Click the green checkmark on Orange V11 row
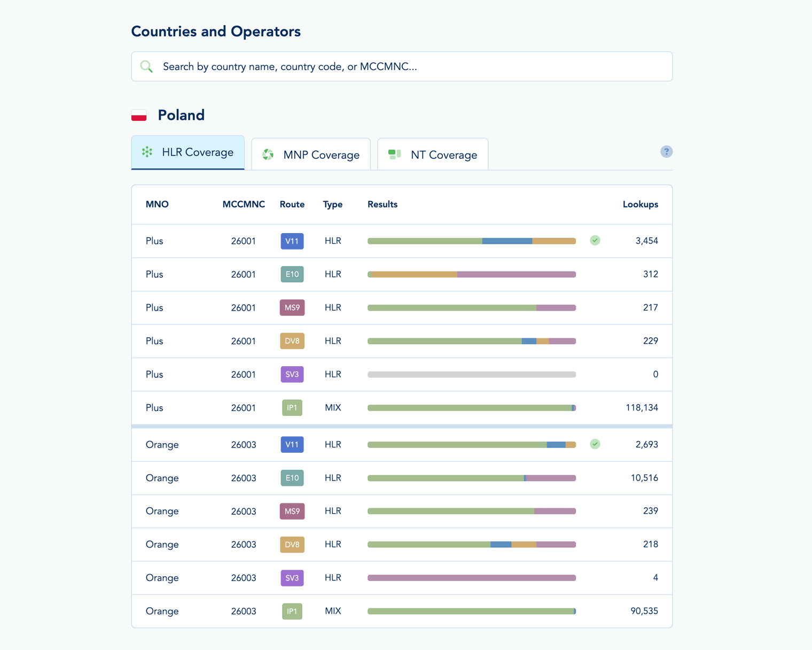812x650 pixels. click(595, 444)
